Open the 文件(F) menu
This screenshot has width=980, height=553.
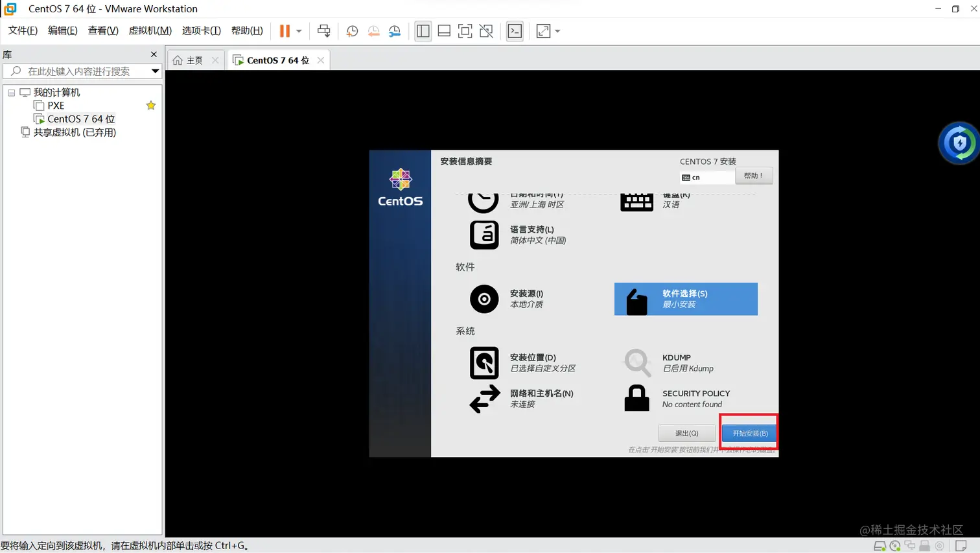tap(23, 30)
